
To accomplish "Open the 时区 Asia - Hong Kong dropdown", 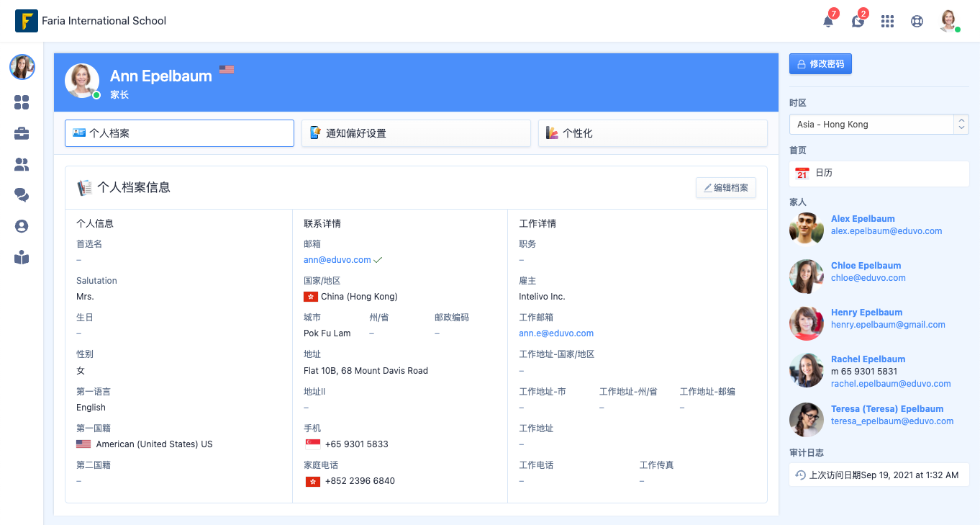I will coord(879,125).
